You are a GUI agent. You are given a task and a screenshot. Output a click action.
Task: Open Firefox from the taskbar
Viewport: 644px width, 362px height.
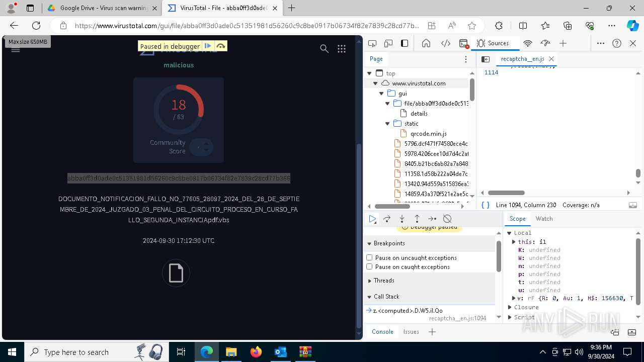click(256, 352)
